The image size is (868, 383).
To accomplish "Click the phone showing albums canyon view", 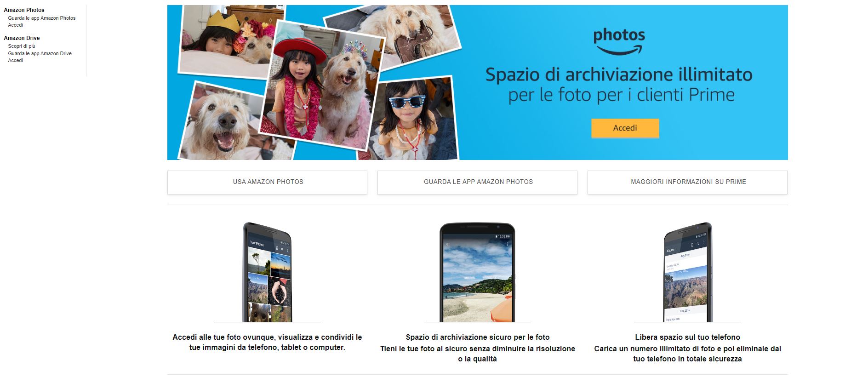I will coord(687,272).
